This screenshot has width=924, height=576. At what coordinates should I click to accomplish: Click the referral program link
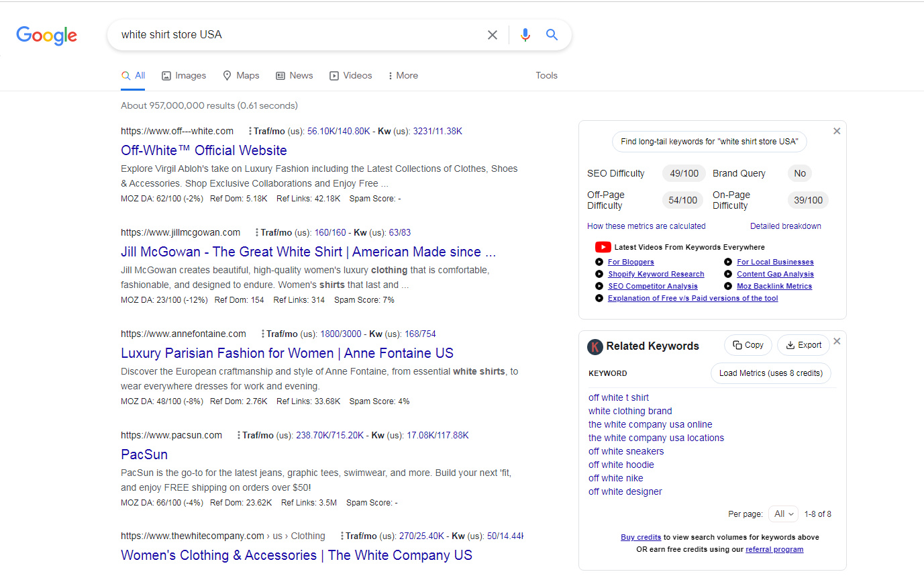click(774, 549)
